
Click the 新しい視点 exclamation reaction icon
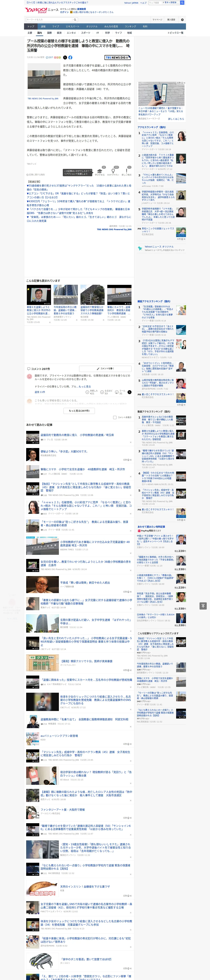[127, 171]
